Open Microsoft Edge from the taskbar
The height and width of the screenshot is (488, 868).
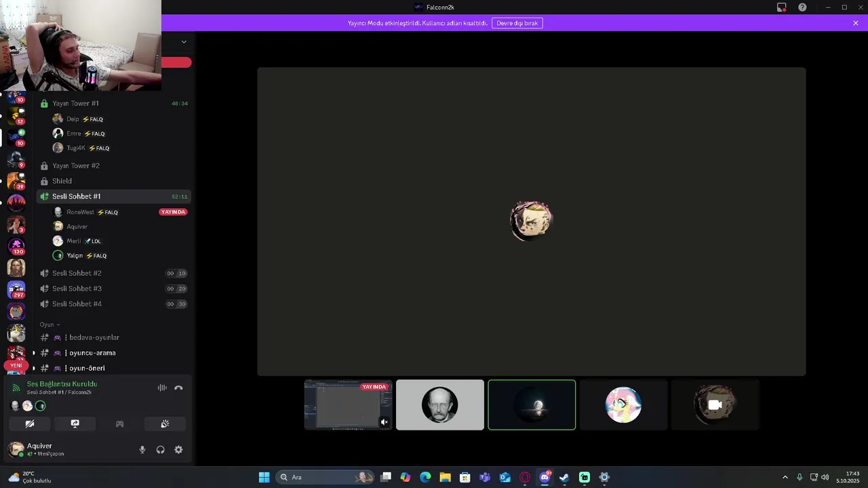pyautogui.click(x=425, y=477)
